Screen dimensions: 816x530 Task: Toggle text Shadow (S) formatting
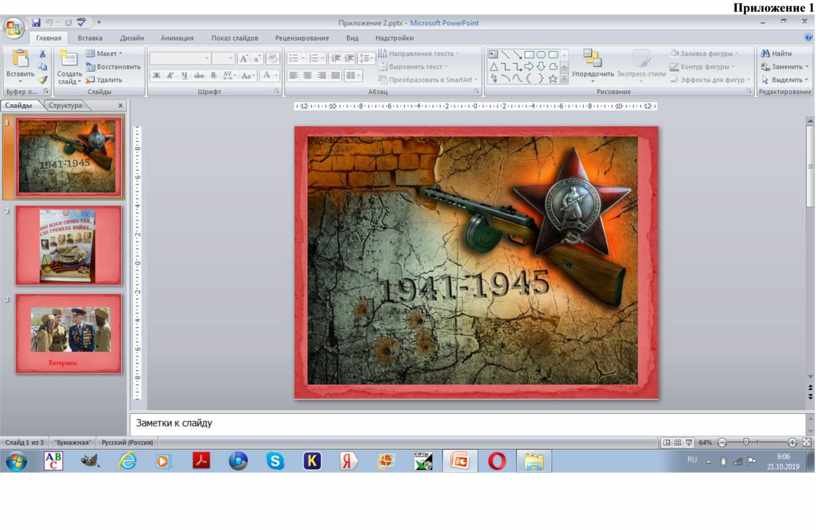click(x=213, y=76)
